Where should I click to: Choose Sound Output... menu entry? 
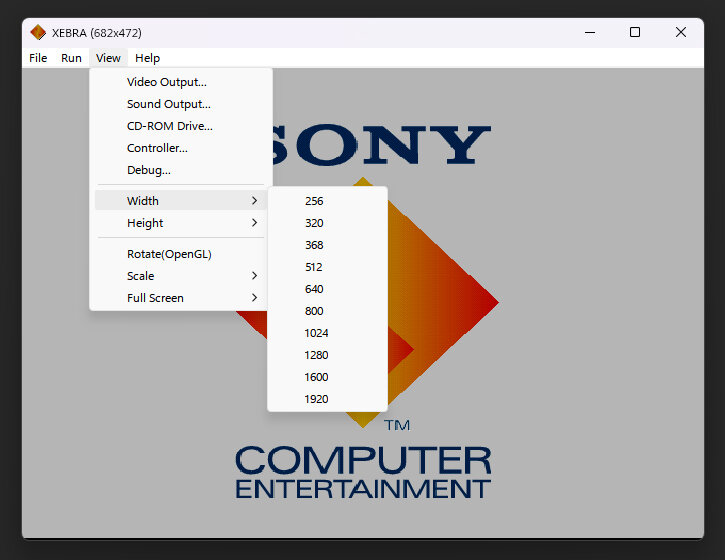180,104
